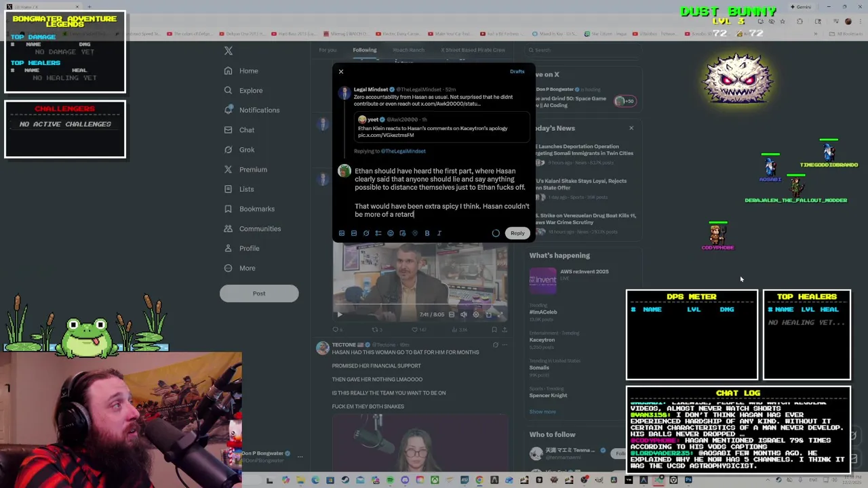Click the X logo icon
Image resolution: width=868 pixels, height=488 pixels.
point(229,50)
